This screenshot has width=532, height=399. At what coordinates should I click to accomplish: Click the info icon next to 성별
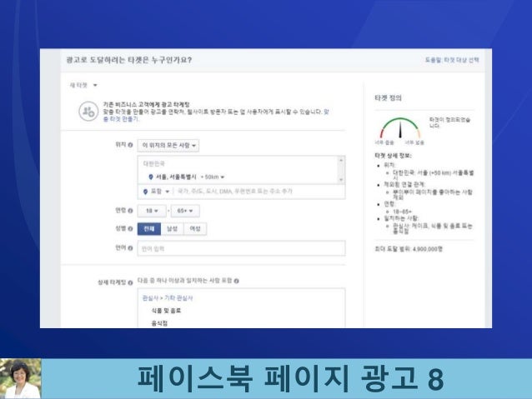tap(130, 228)
